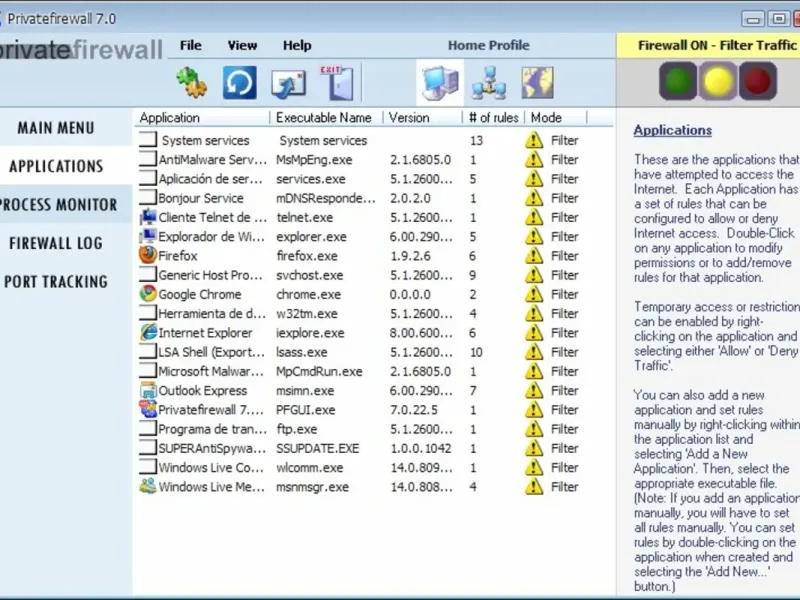Viewport: 800px width, 600px height.
Task: Switch firewall to green allow light
Action: point(678,81)
